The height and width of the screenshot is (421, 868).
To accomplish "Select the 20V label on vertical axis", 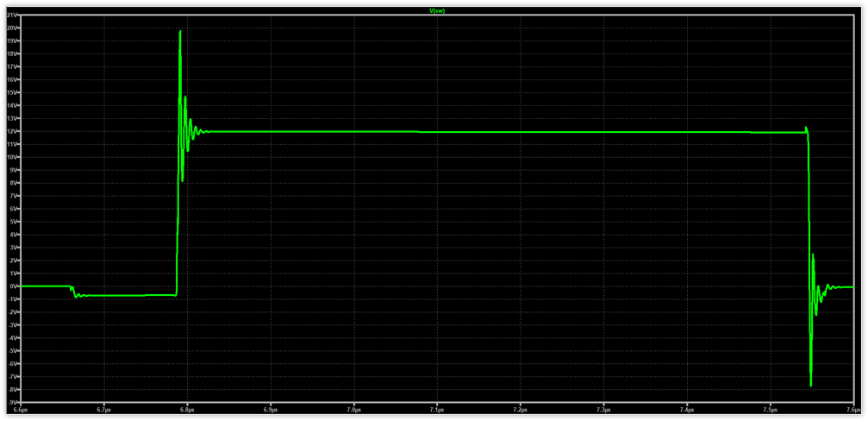I will pos(12,28).
